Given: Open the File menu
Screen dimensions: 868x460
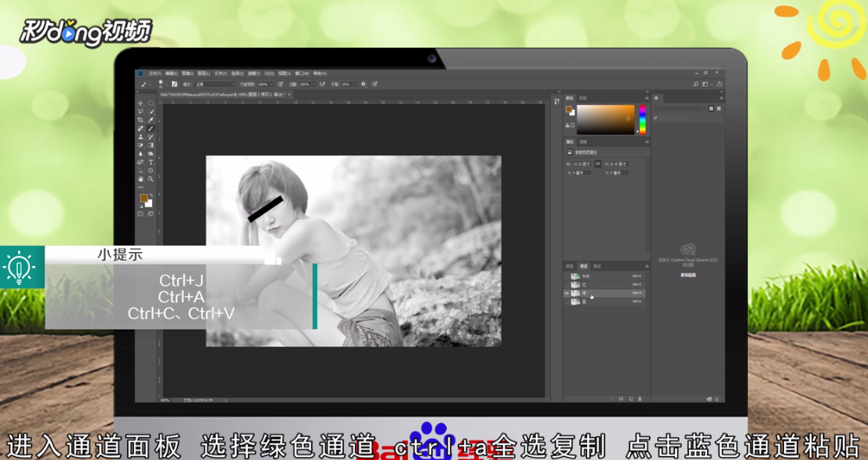Looking at the screenshot, I should pos(155,74).
